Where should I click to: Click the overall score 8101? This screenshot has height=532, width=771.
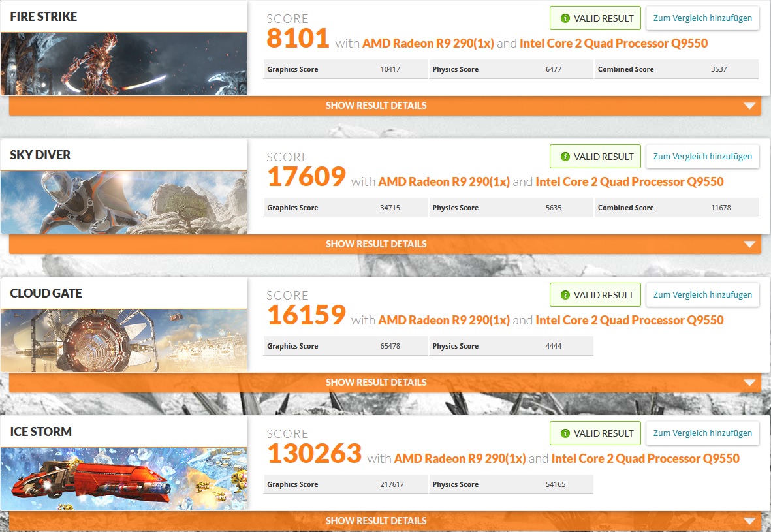[298, 39]
